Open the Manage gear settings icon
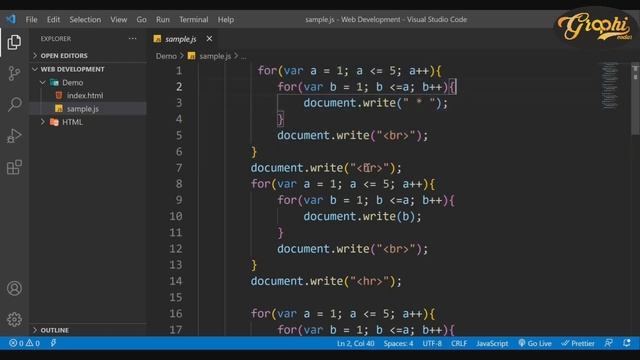Screen dimensions: 640x360 point(14,319)
